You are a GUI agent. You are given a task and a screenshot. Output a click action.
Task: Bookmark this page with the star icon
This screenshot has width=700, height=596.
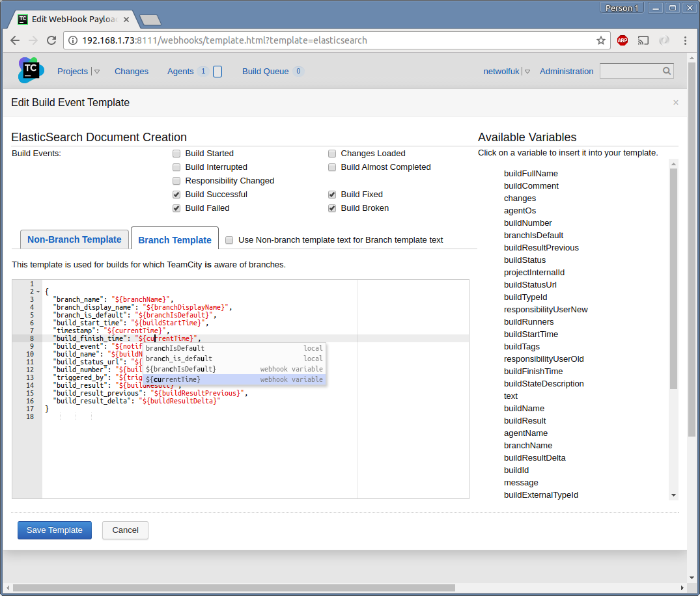601,40
